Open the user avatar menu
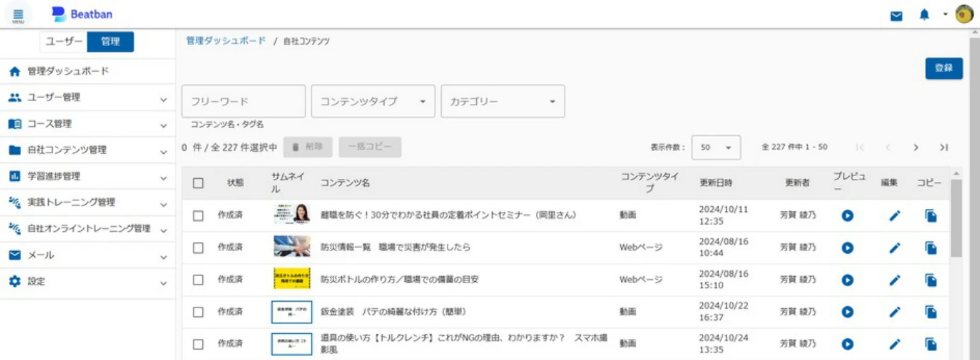Image resolution: width=980 pixels, height=360 pixels. coord(964,15)
